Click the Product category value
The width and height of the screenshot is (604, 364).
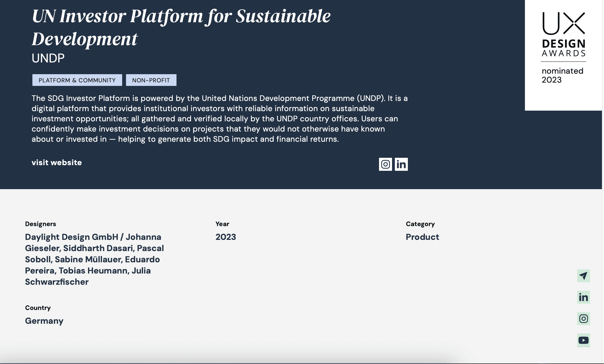[422, 237]
